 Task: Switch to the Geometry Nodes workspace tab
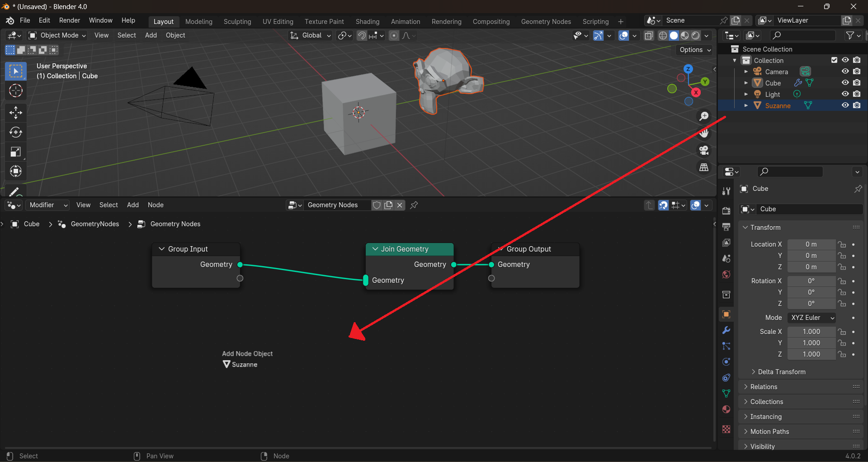(546, 22)
